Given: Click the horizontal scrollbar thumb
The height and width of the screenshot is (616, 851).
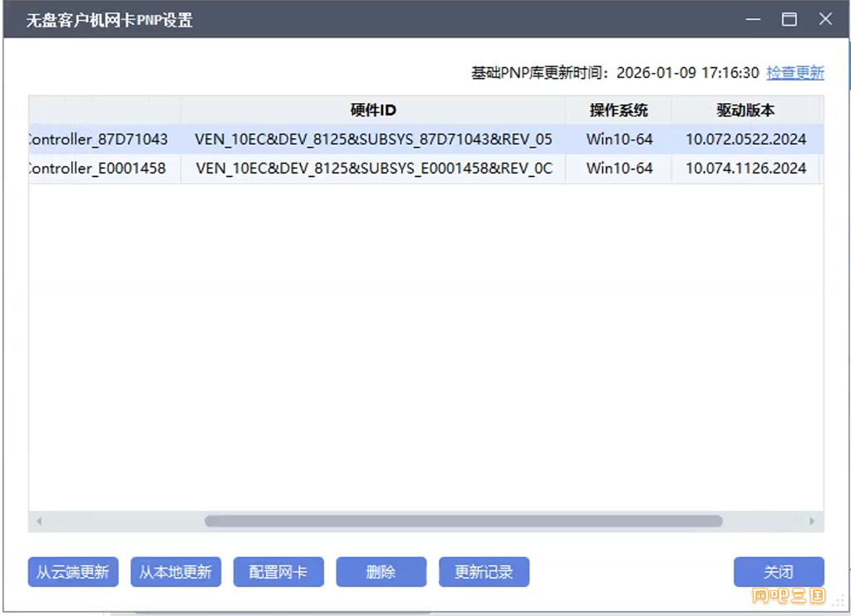Looking at the screenshot, I should [x=464, y=521].
